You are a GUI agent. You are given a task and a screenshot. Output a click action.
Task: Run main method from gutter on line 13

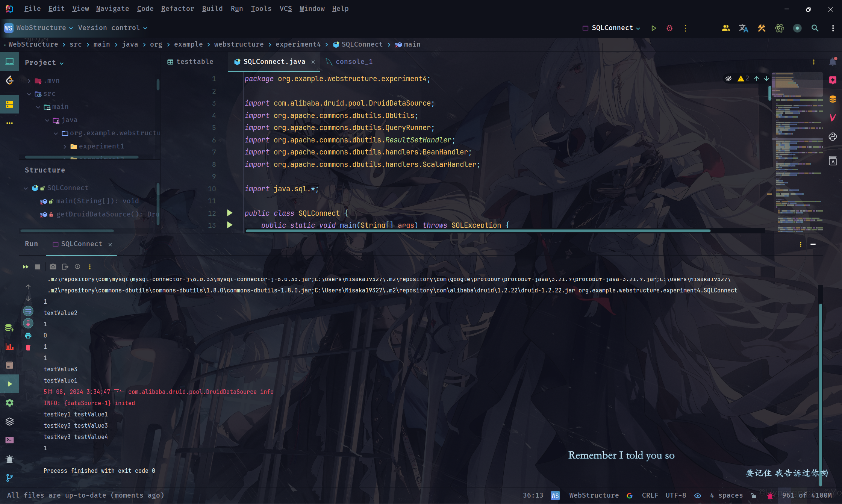point(230,225)
